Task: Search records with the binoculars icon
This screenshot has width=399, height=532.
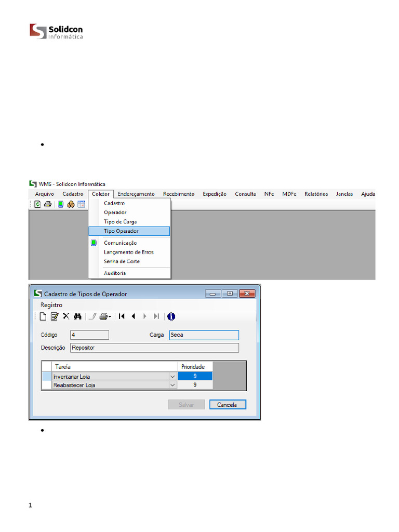Action: (x=77, y=316)
